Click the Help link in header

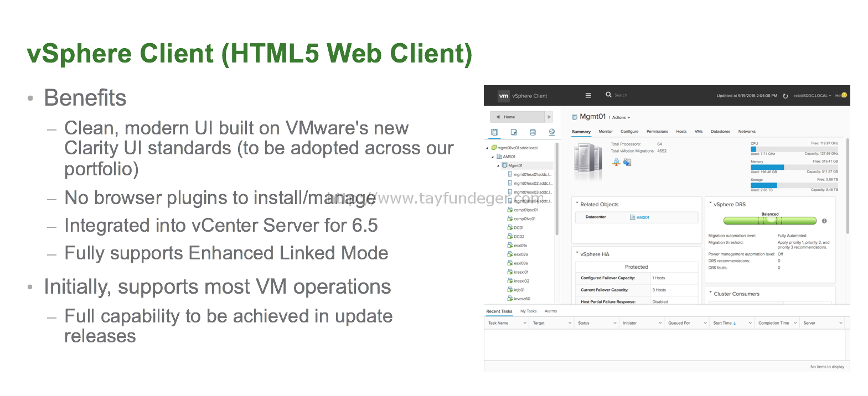pos(838,96)
